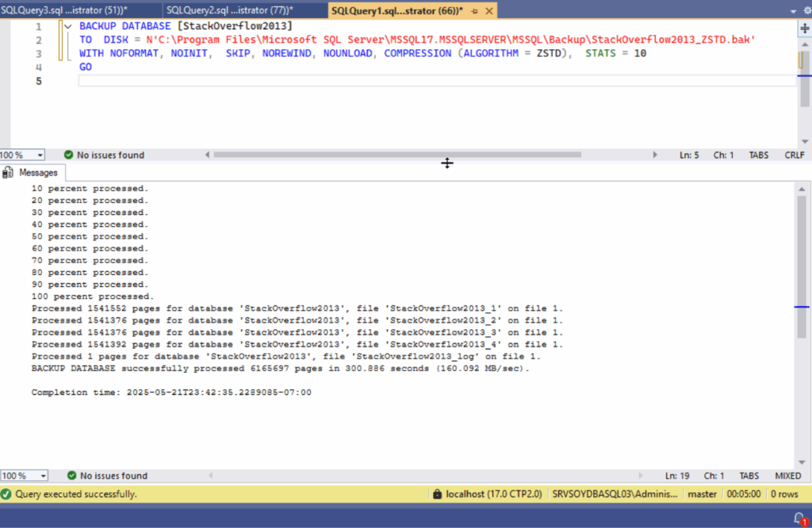
Task: Click the MIXED line endings indicator
Action: click(x=787, y=476)
